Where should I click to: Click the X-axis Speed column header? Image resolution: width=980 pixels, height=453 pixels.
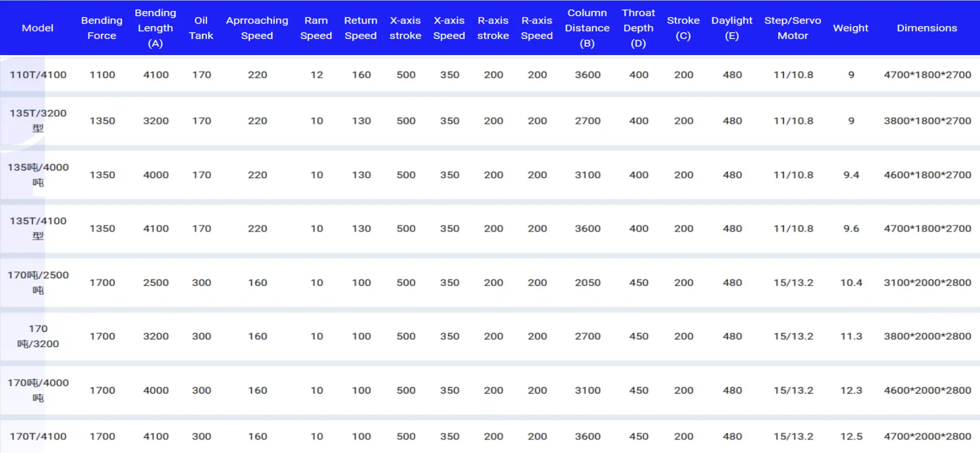point(449,28)
